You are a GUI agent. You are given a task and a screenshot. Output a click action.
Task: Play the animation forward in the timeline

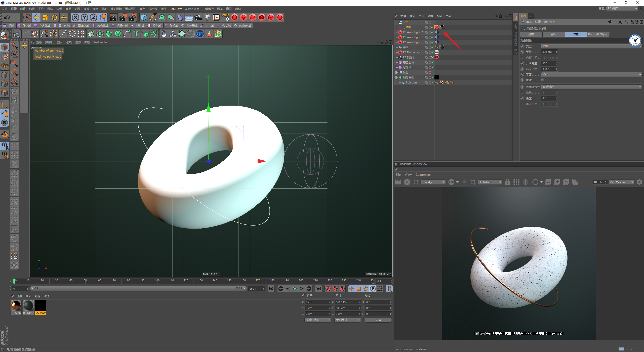[295, 289]
